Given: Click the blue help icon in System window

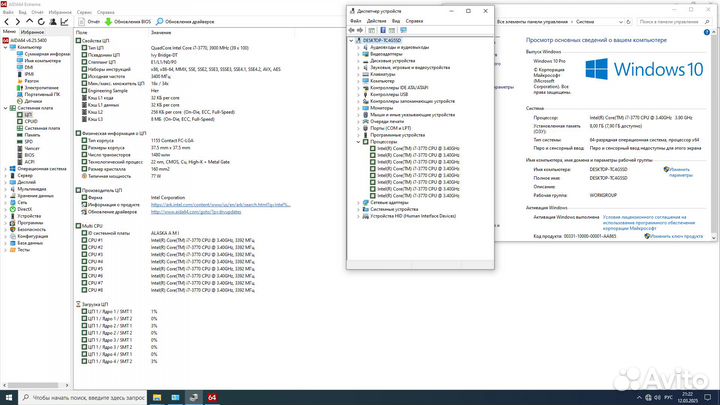Looking at the screenshot, I should (707, 32).
